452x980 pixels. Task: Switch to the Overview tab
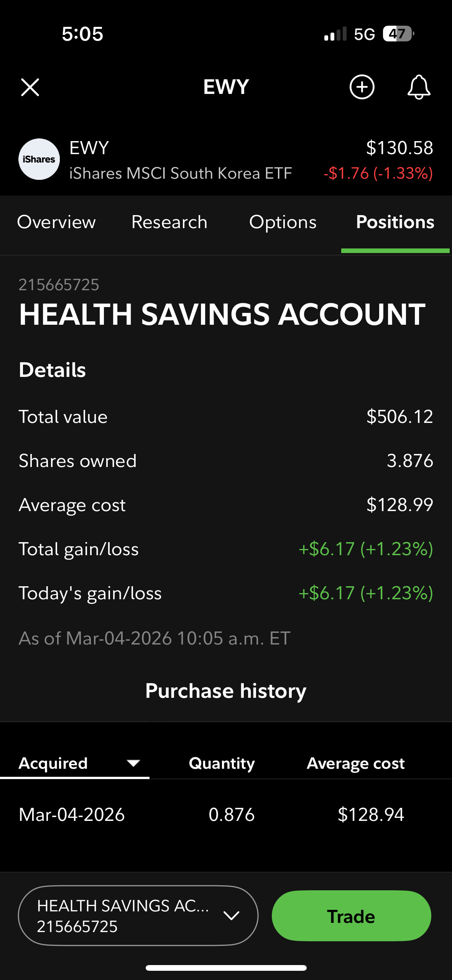click(56, 222)
